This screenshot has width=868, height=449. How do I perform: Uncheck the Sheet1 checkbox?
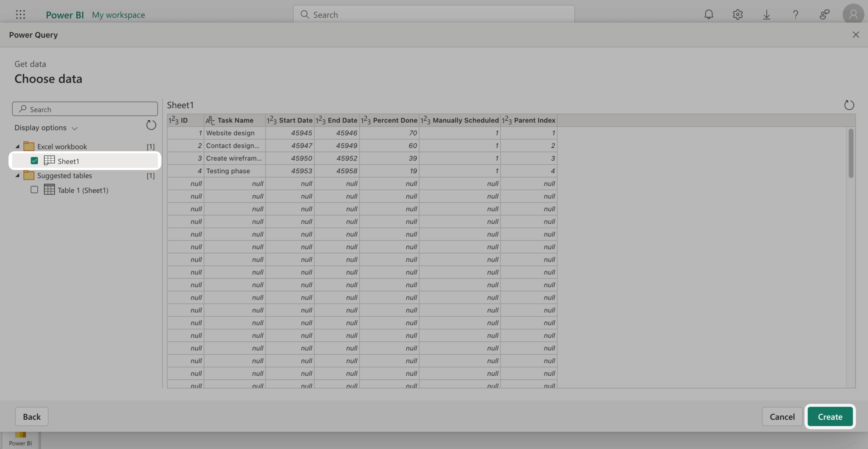point(34,161)
